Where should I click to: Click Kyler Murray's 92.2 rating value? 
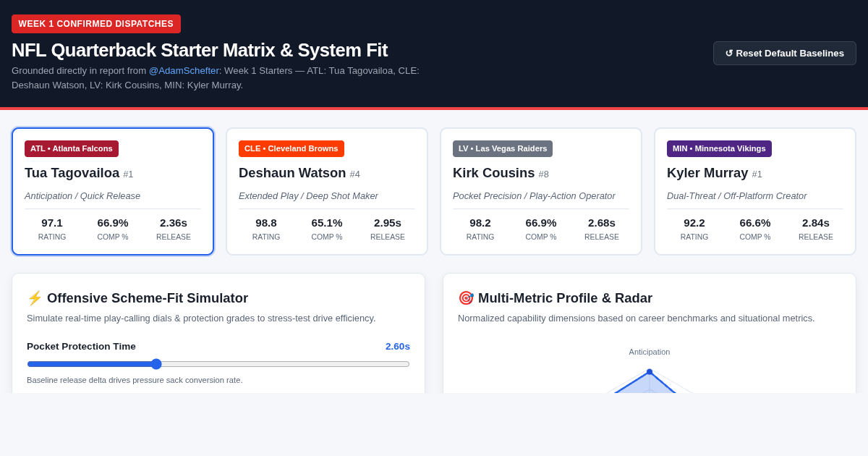(694, 222)
